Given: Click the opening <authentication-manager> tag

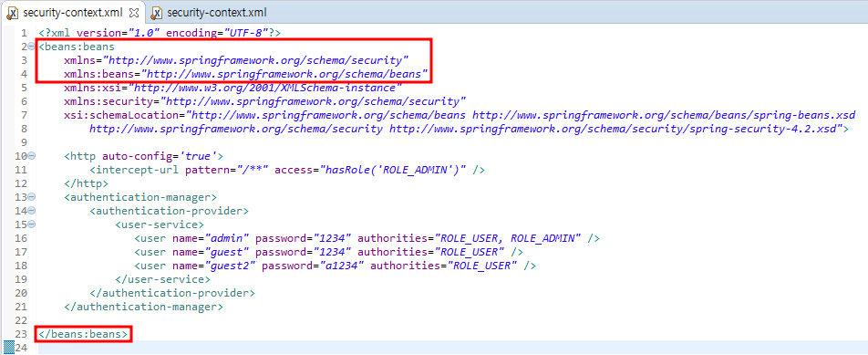Looking at the screenshot, I should click(x=140, y=197).
